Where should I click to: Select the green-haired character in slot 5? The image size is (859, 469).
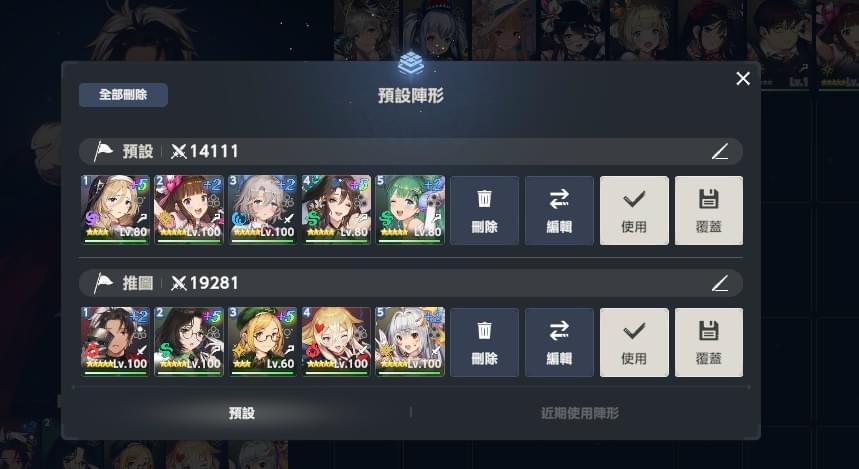pos(410,210)
